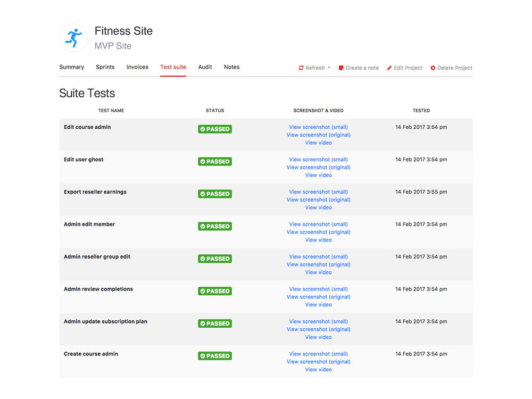Click the 'Admin review completions' test name

[x=98, y=289]
